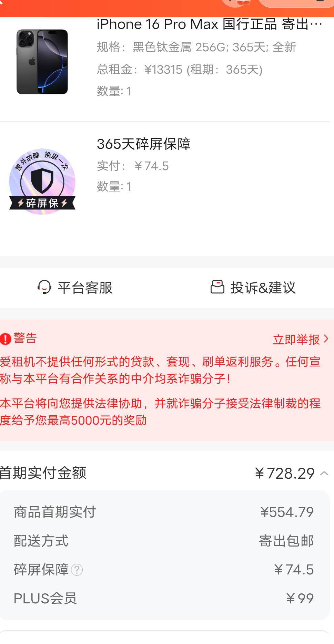Open the 365天碎屏保障 item title
The image size is (334, 644).
click(144, 144)
